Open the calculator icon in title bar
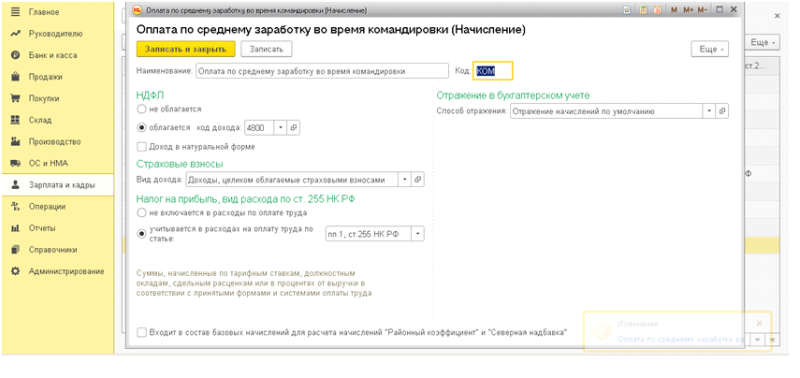Screen dimensions: 800x378 click(x=643, y=10)
